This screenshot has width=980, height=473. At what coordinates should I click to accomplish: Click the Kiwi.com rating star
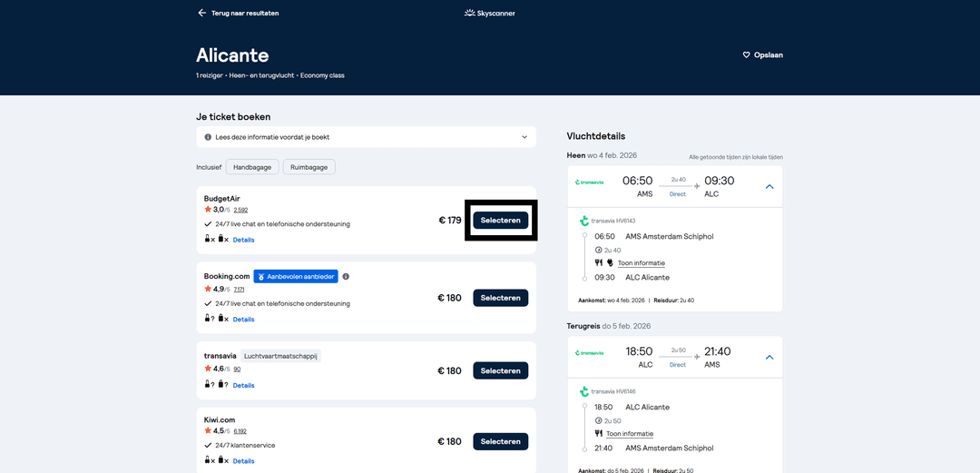(x=208, y=430)
